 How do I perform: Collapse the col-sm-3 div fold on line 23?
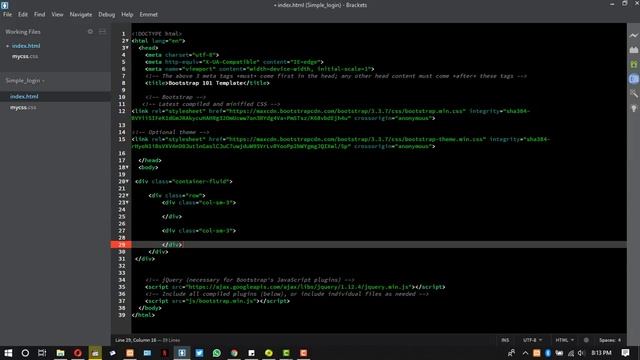pyautogui.click(x=127, y=202)
